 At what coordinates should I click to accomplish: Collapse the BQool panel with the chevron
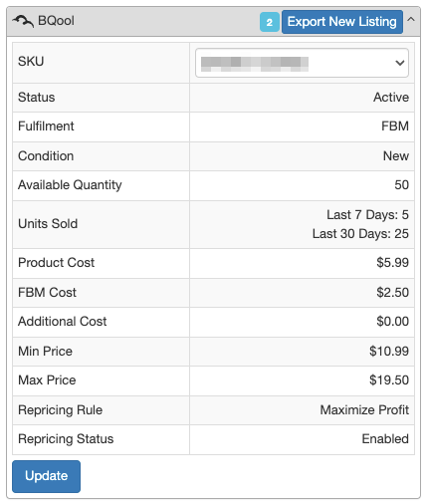tap(411, 19)
